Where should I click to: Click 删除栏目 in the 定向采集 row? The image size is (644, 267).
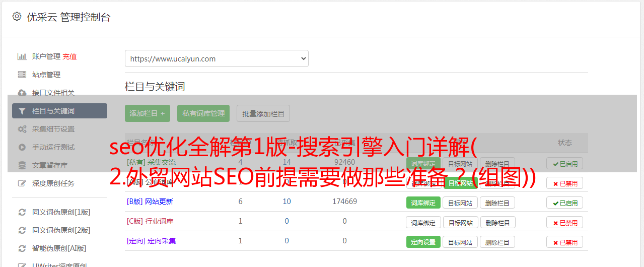497,242
